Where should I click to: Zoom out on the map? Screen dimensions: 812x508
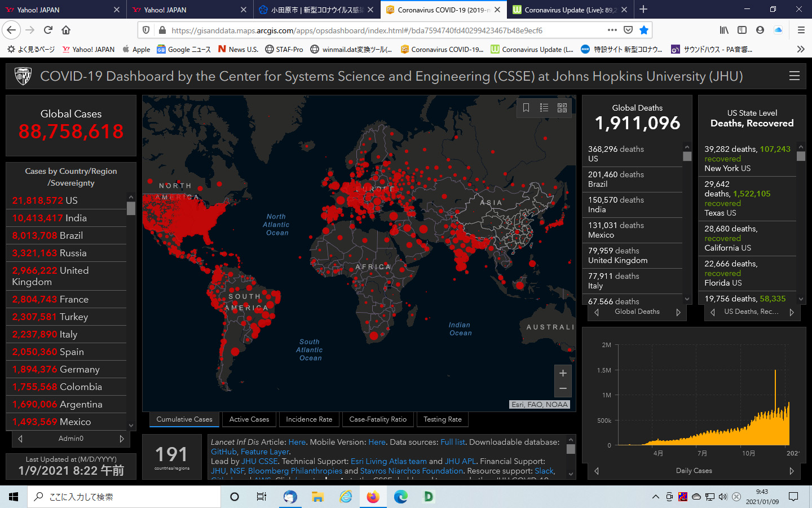coord(563,388)
